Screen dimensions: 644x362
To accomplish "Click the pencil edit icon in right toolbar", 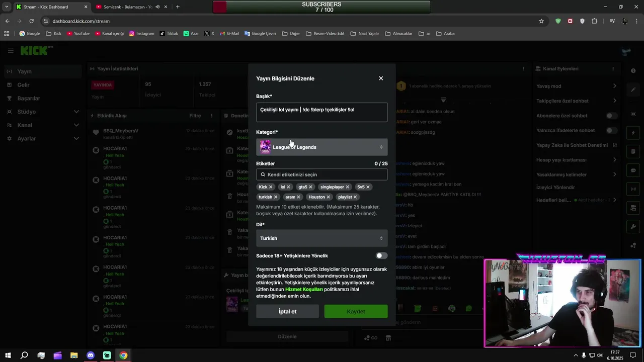I will pyautogui.click(x=633, y=89).
